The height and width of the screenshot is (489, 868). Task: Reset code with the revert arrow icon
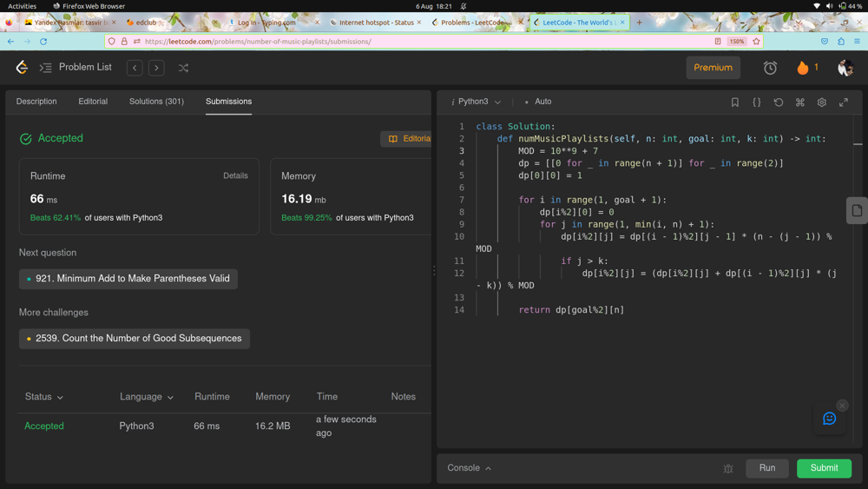779,102
